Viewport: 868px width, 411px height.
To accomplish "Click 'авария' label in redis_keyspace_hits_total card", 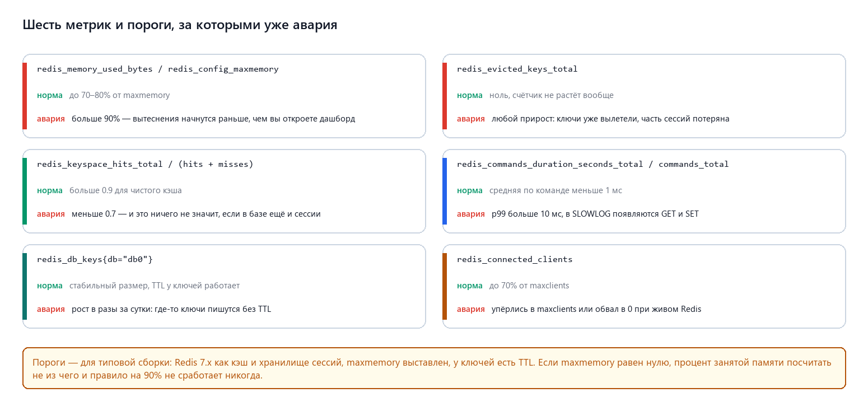I will (x=51, y=214).
